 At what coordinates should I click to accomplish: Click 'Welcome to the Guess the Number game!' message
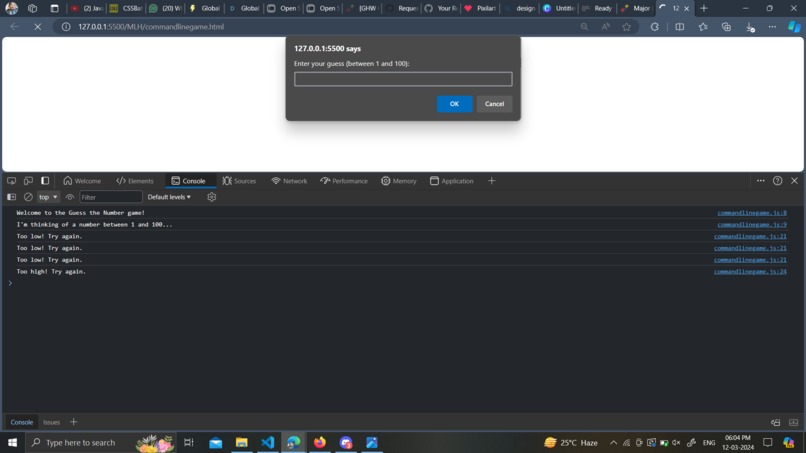coord(80,213)
